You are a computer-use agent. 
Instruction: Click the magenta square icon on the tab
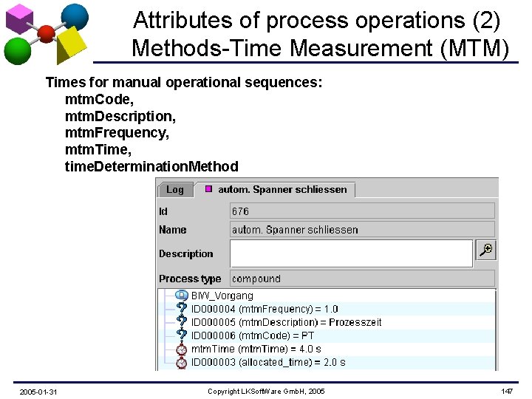pos(208,189)
